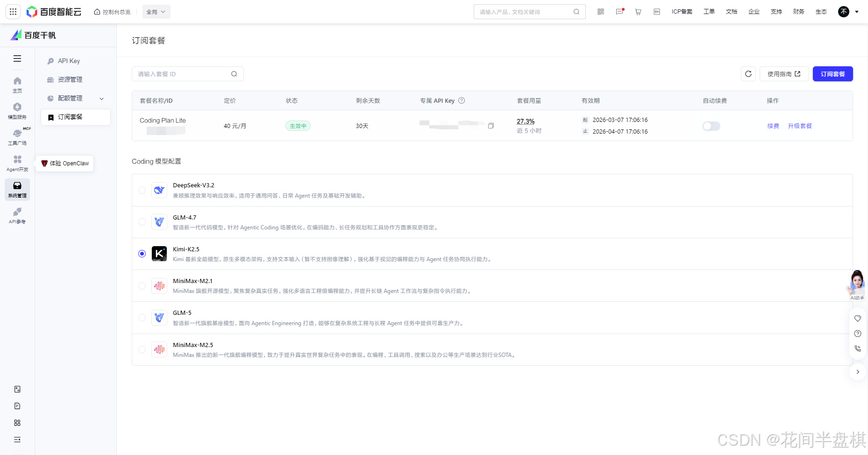Open the 订阅套餐 sidebar item
Image resolution: width=868 pixels, height=455 pixels.
76,117
